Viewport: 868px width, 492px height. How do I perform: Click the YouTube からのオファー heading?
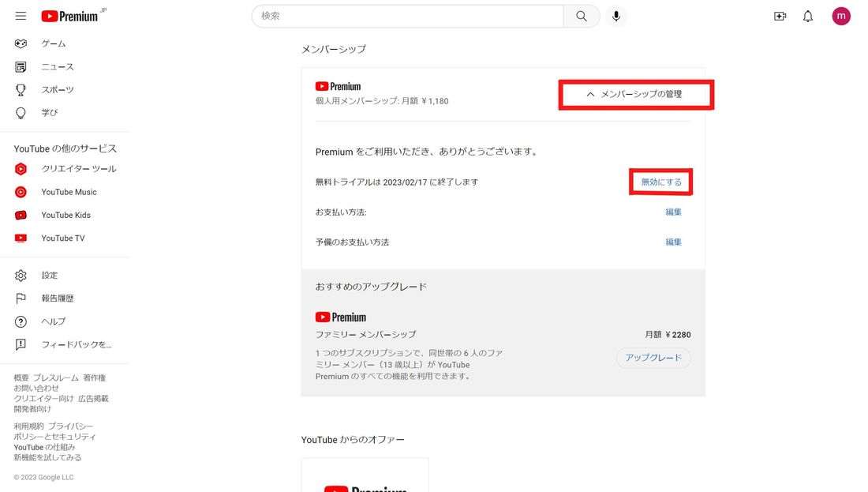353,440
